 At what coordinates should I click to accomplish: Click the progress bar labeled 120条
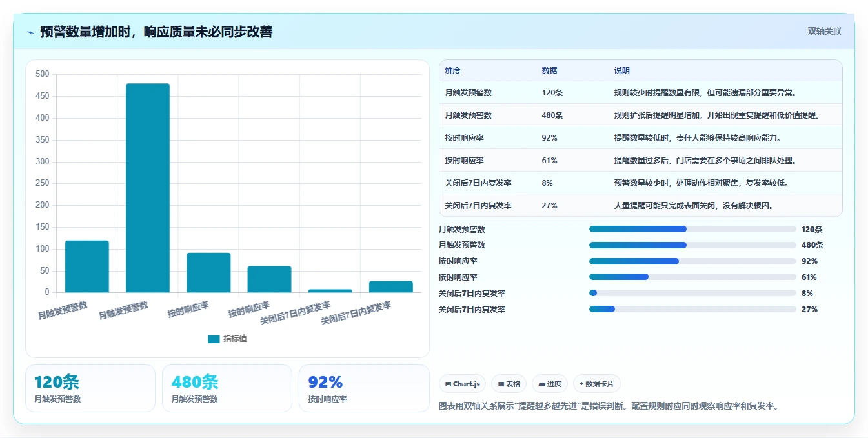tap(692, 229)
